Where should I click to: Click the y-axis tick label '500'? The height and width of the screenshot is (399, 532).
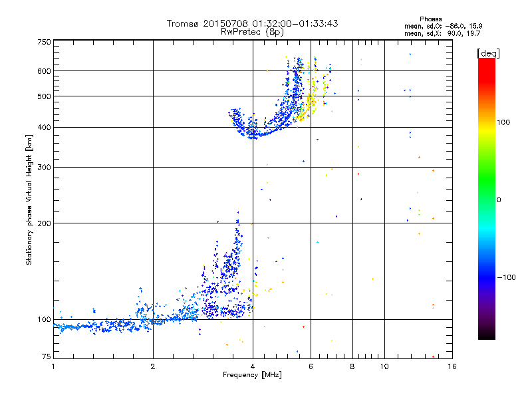pyautogui.click(x=44, y=96)
